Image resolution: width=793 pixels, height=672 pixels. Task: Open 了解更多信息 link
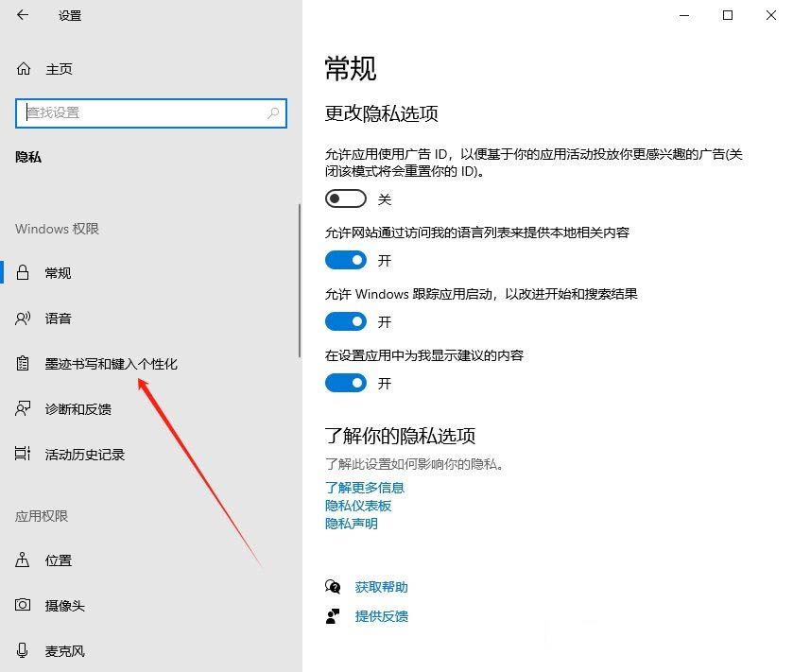point(364,489)
